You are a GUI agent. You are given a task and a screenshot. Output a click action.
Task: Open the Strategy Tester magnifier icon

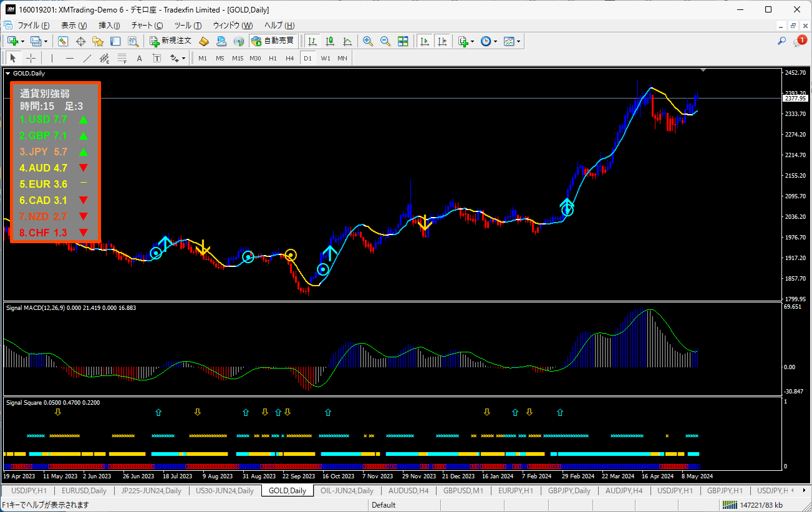click(133, 41)
